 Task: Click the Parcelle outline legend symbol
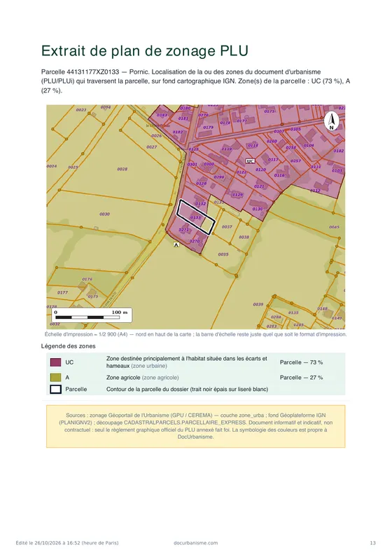click(x=55, y=389)
